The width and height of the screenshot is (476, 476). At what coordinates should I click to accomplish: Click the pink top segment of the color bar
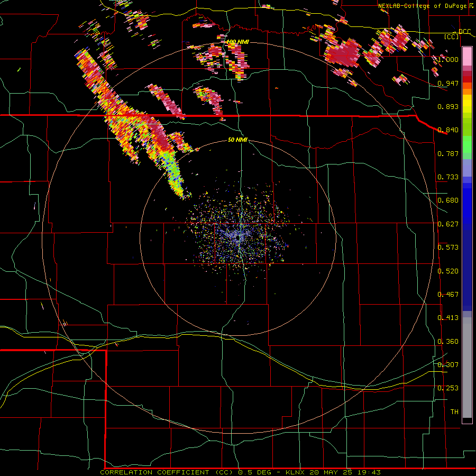467,57
